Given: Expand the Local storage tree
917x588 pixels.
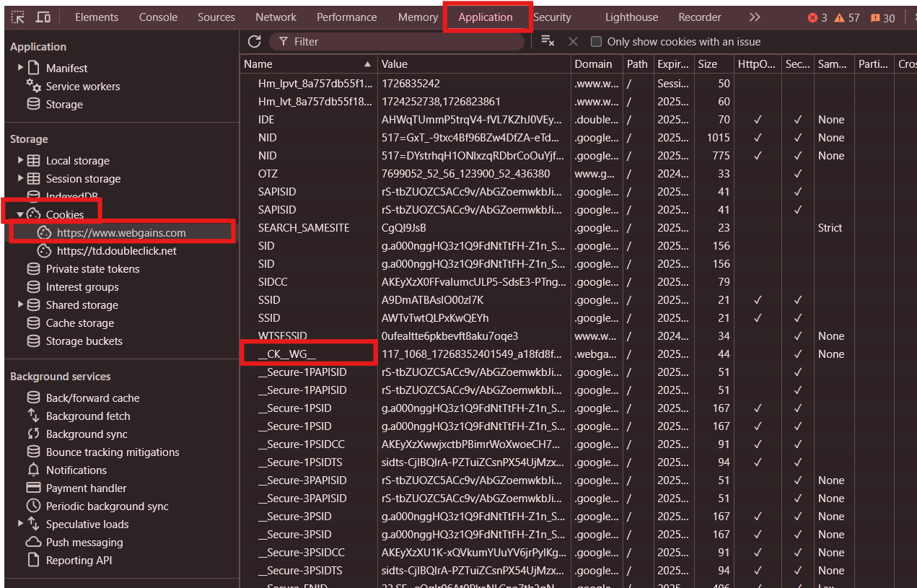Looking at the screenshot, I should coord(21,160).
